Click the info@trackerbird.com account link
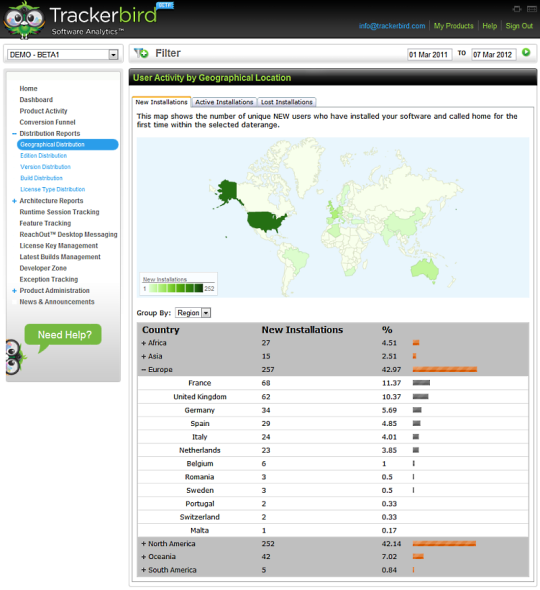Screen dimensions: 540x590 pos(392,26)
